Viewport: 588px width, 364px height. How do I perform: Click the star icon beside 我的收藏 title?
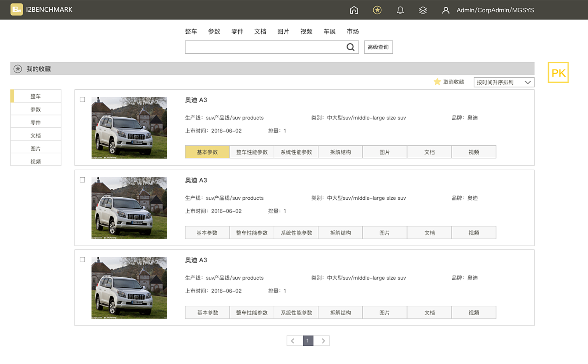tap(18, 69)
